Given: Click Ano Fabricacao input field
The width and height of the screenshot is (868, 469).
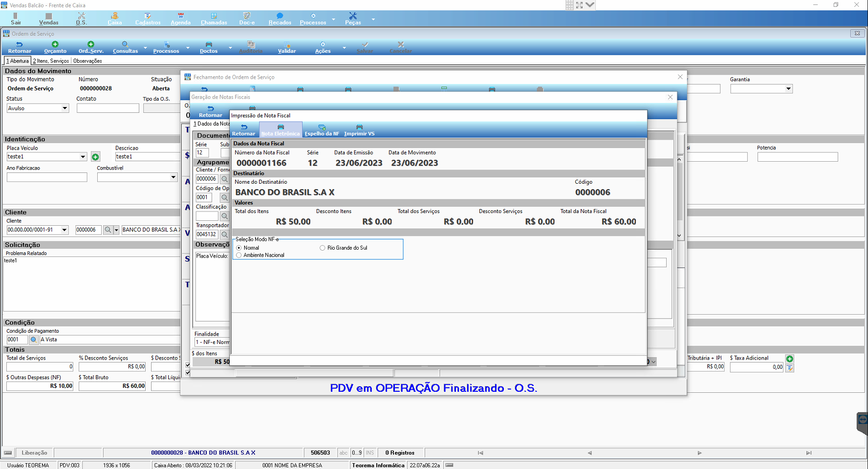Looking at the screenshot, I should tap(47, 177).
